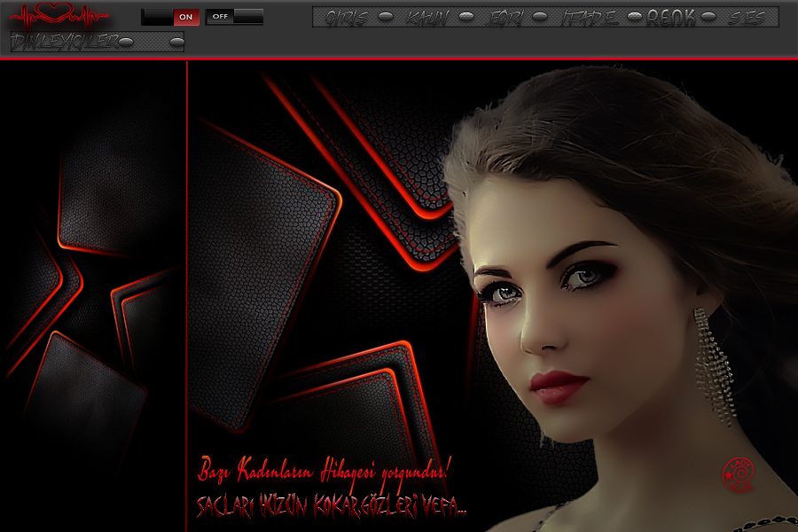Select the KALIN bold text label
The height and width of the screenshot is (532, 798).
[x=427, y=17]
